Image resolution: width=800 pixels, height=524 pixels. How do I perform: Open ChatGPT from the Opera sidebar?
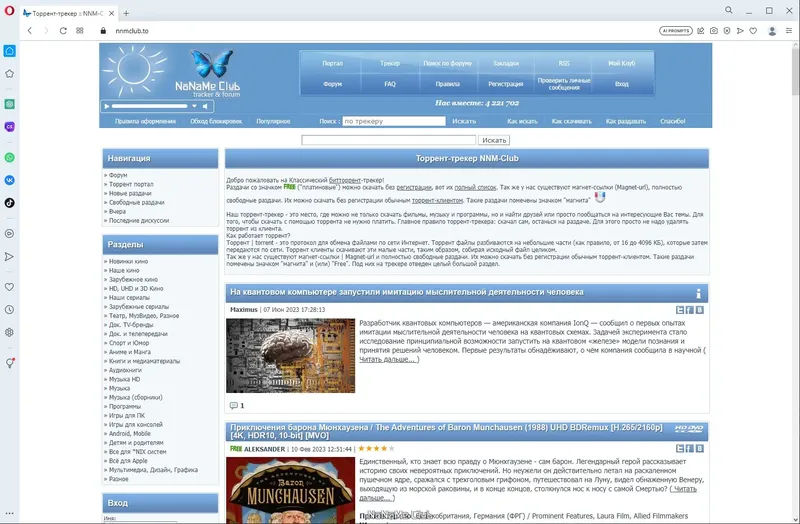tap(9, 104)
